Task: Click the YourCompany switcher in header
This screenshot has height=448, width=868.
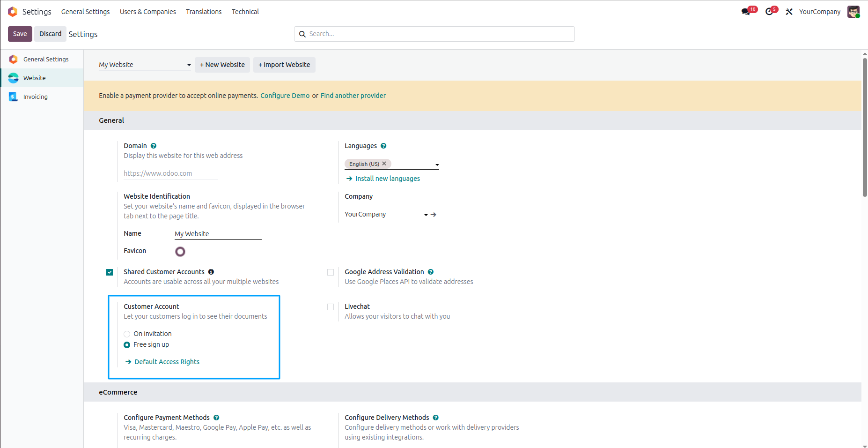Action: point(820,12)
